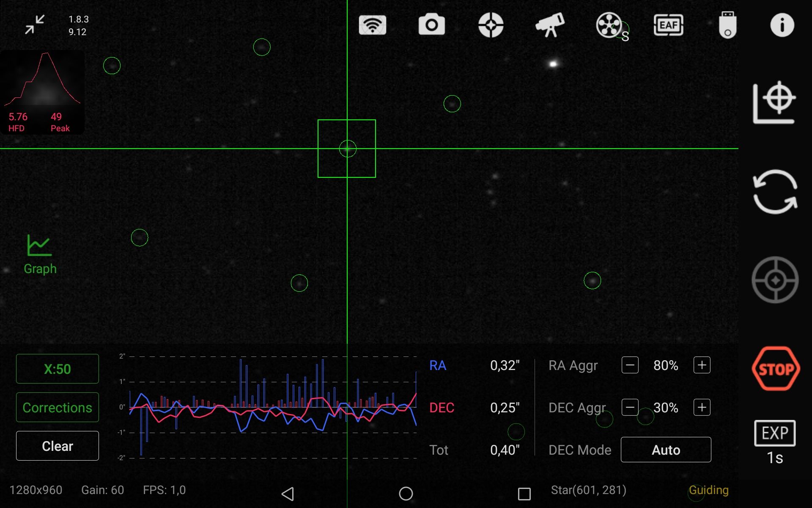Tap the Tot error value 0,40"

[505, 450]
